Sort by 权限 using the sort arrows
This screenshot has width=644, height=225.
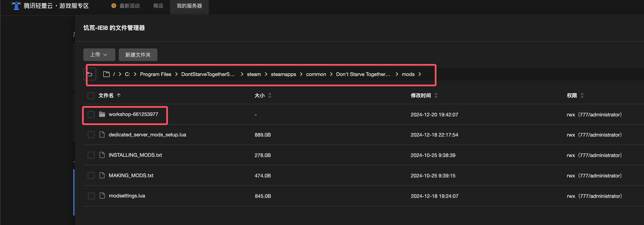pos(582,95)
